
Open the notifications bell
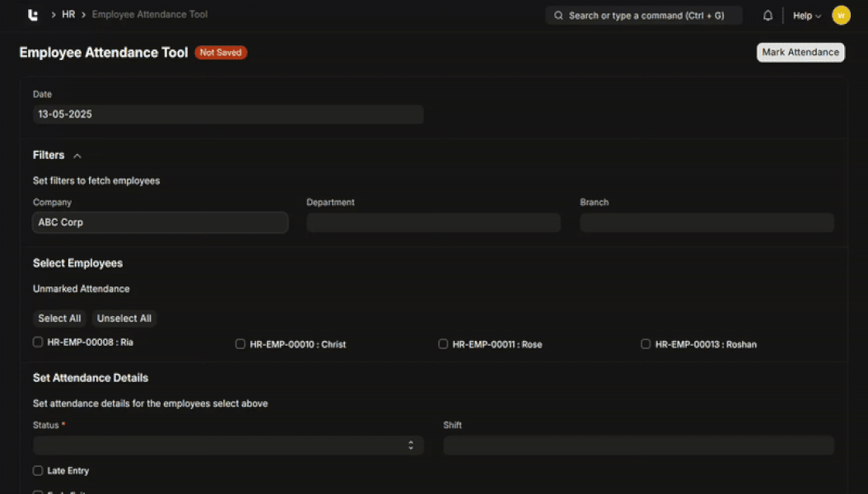pyautogui.click(x=768, y=16)
